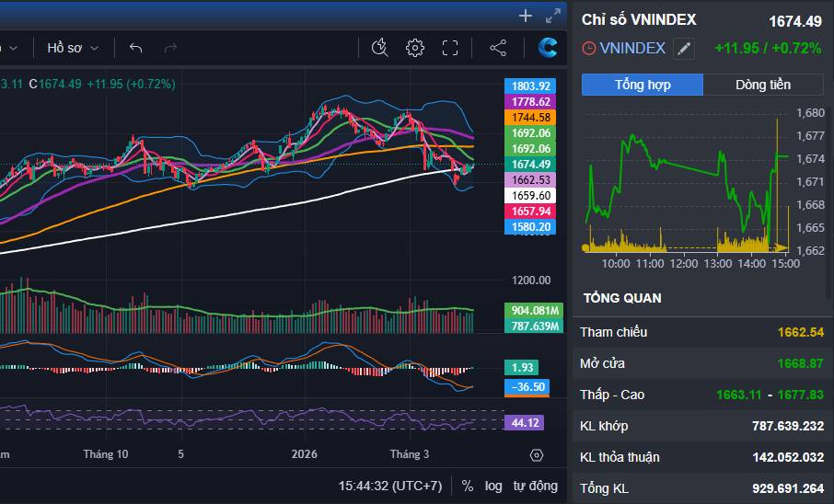Click the orange 1744.58 price label

[530, 118]
